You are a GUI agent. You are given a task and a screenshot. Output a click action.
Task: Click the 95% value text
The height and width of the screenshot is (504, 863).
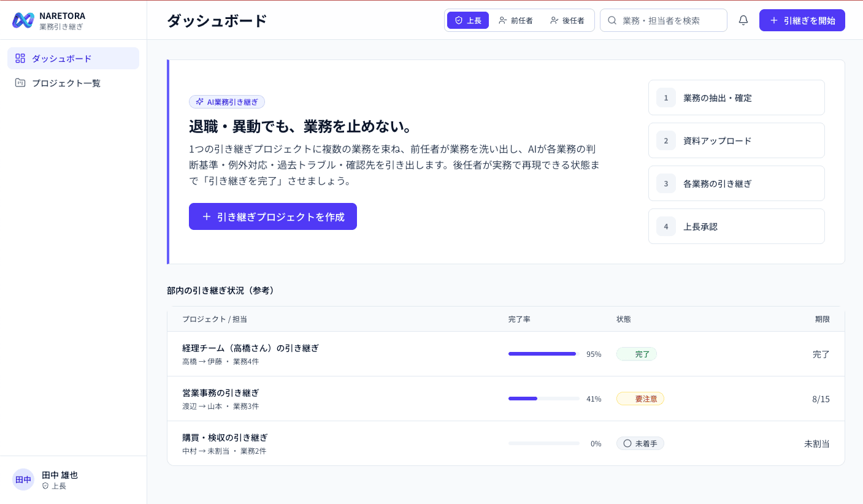point(594,354)
